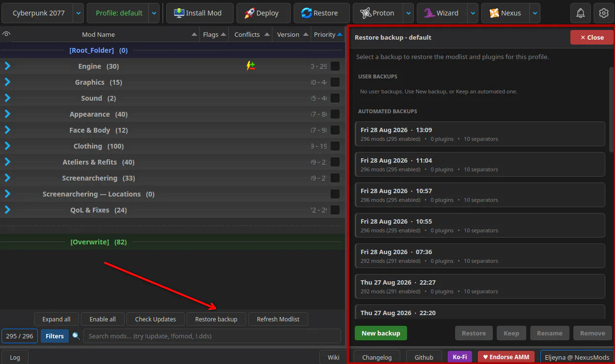615x364 pixels.
Task: Open the game selector dropdown arrow
Action: pyautogui.click(x=79, y=13)
